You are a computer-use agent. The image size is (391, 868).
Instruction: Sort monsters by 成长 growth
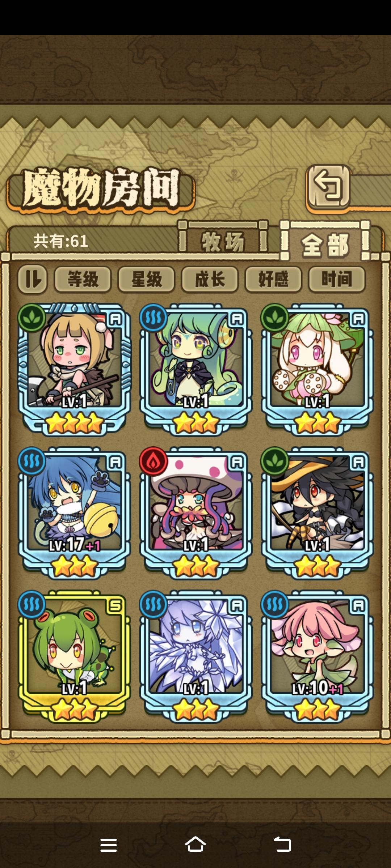click(x=210, y=279)
